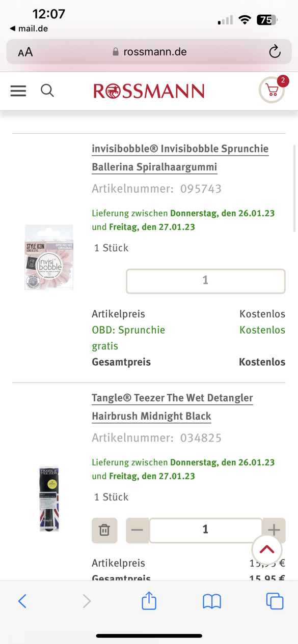
Task: Open Safari reader AA text options
Action: coord(25,52)
